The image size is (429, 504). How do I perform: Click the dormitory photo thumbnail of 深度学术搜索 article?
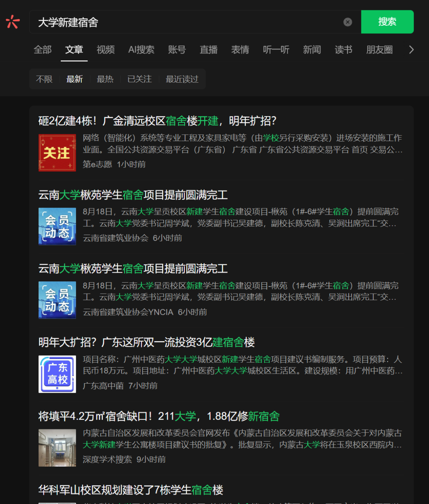(57, 448)
